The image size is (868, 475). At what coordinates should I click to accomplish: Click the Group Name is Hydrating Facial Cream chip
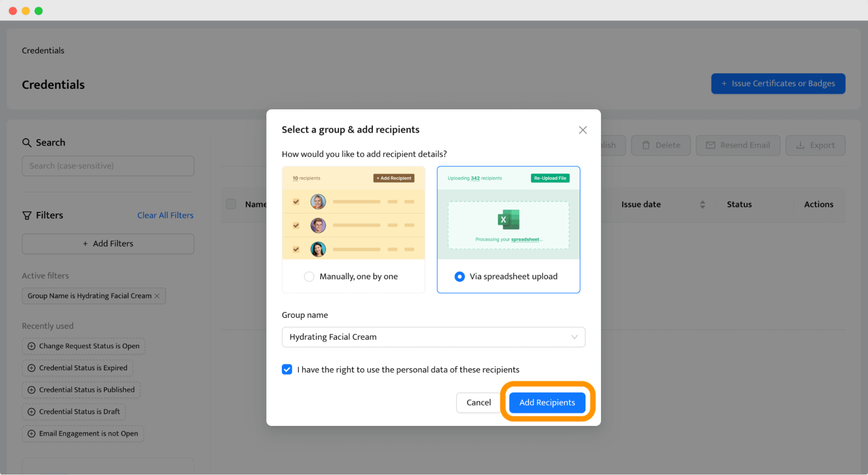pos(94,296)
